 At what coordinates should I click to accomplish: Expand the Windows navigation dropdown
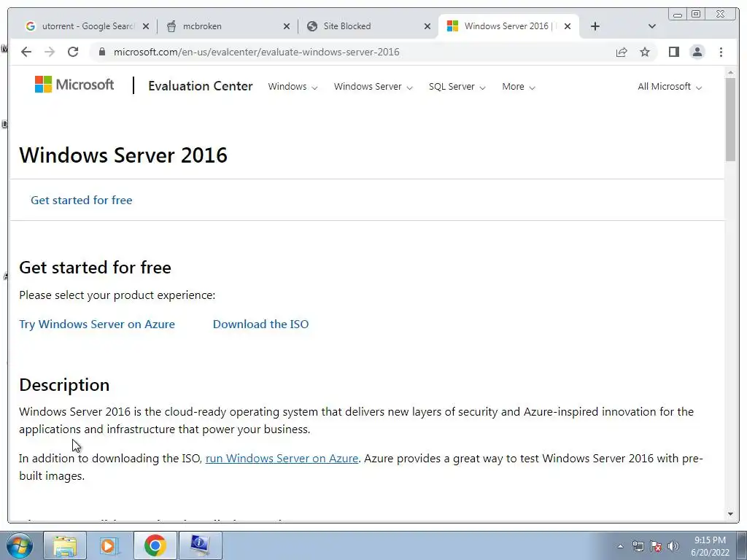tap(293, 87)
